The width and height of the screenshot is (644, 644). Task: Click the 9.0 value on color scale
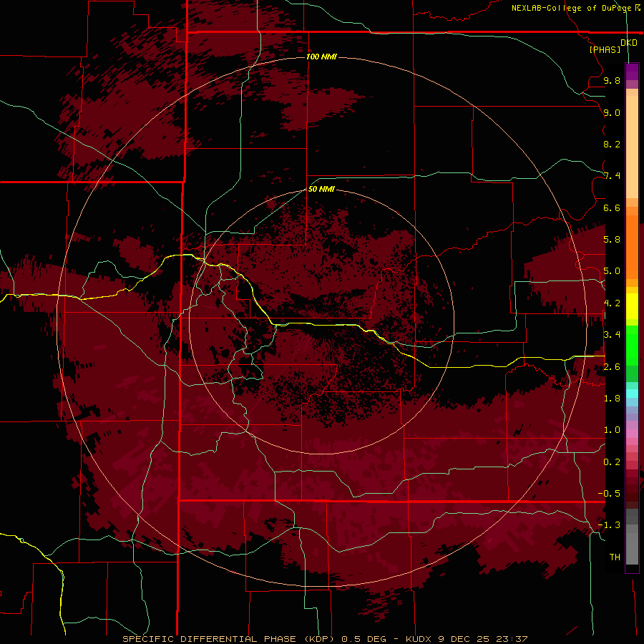pyautogui.click(x=612, y=112)
